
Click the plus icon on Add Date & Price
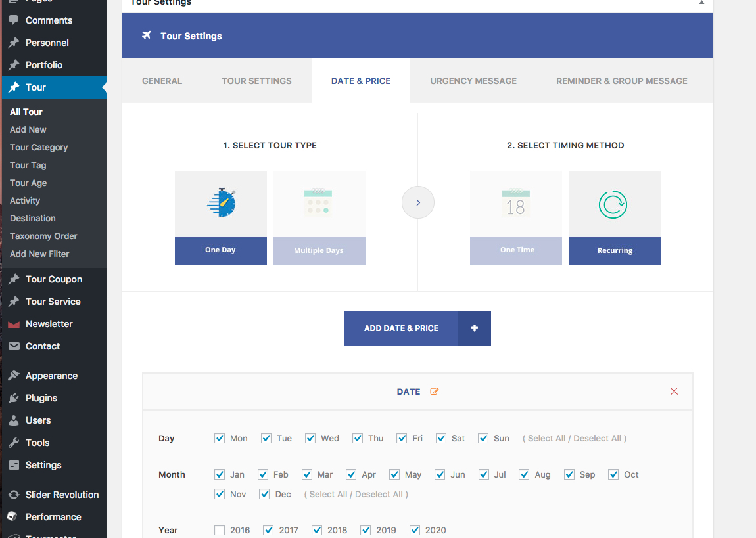coord(475,328)
